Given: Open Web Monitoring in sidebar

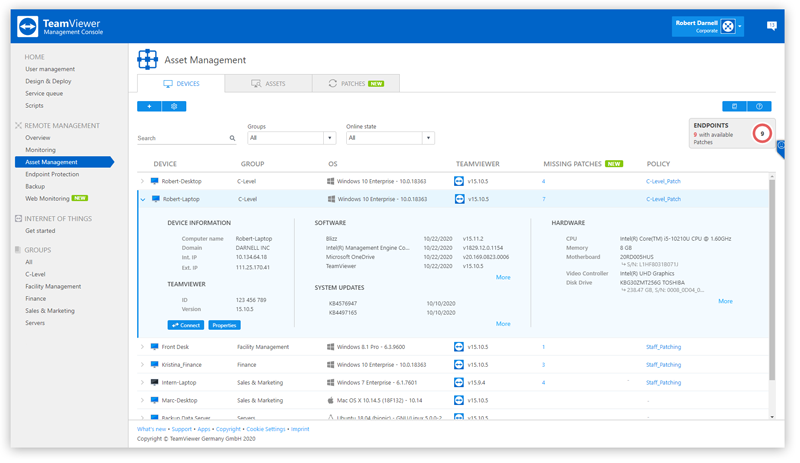Looking at the screenshot, I should pyautogui.click(x=47, y=199).
